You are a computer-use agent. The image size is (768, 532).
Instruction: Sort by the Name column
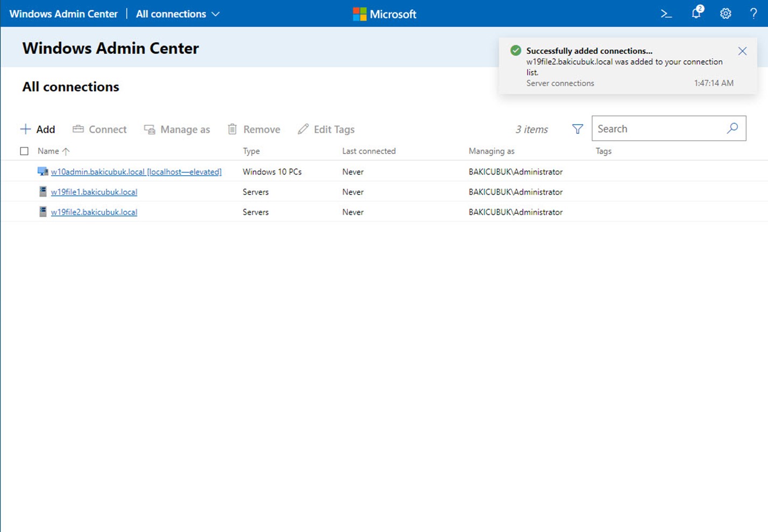(x=54, y=151)
